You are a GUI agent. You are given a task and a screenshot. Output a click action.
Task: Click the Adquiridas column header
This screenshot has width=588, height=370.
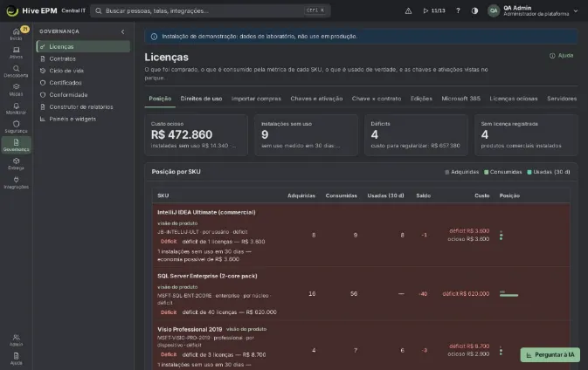[x=301, y=195]
